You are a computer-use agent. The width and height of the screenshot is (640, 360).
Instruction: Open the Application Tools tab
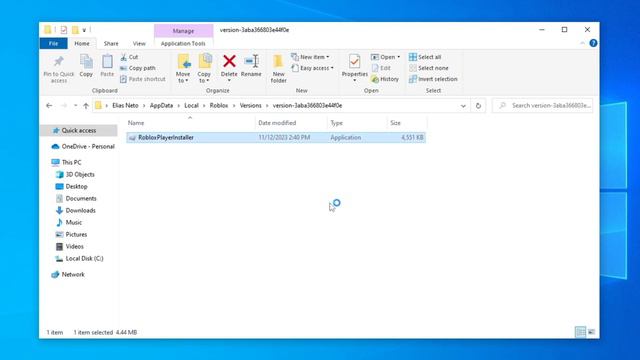click(183, 43)
